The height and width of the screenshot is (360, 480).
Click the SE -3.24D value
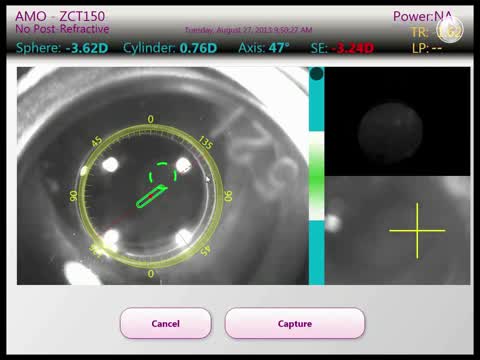[x=342, y=49]
